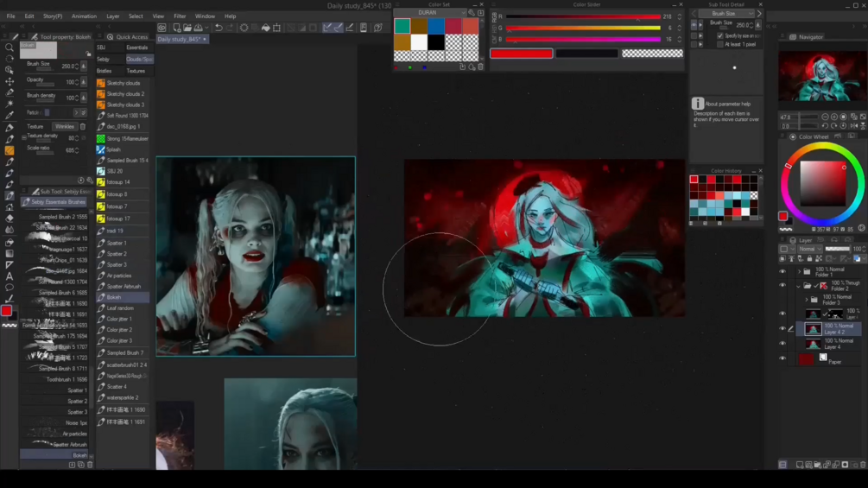Click the trash icon in Color Set panel
The height and width of the screenshot is (488, 868).
coord(480,67)
